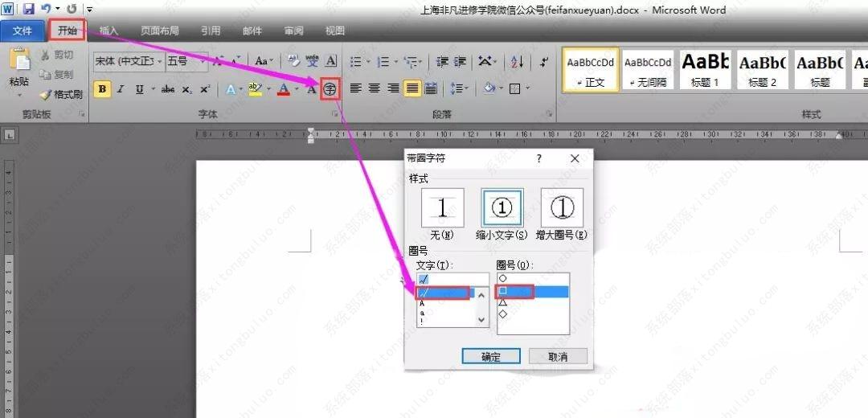The height and width of the screenshot is (418, 868).
Task: Click the multilevel list icon
Action: [410, 61]
